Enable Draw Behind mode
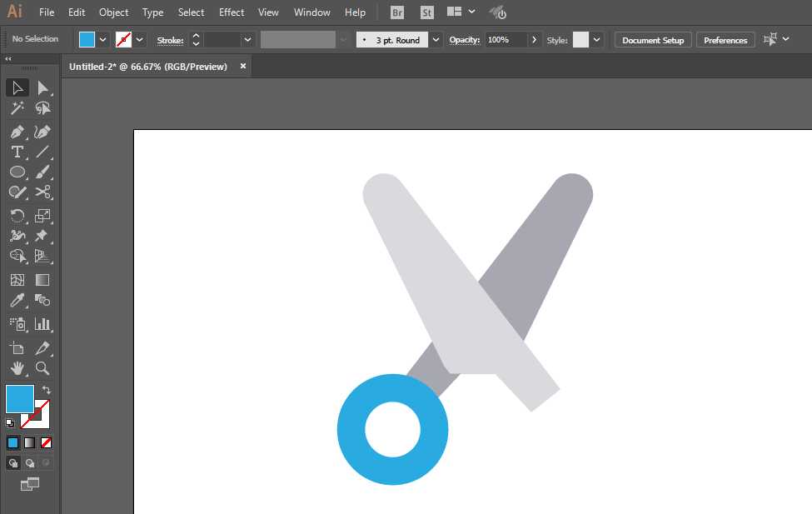Viewport: 812px width, 514px height. (29, 463)
